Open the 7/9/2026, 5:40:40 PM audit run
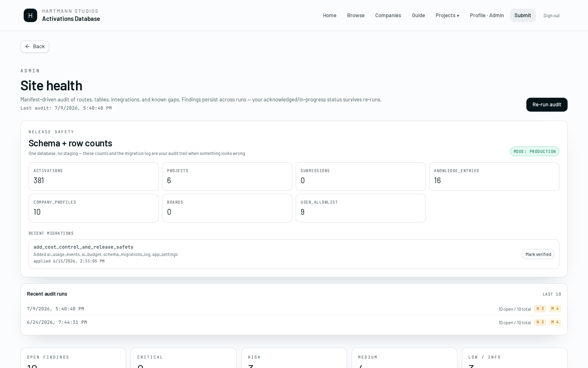Image resolution: width=588 pixels, height=368 pixels. 294,309
